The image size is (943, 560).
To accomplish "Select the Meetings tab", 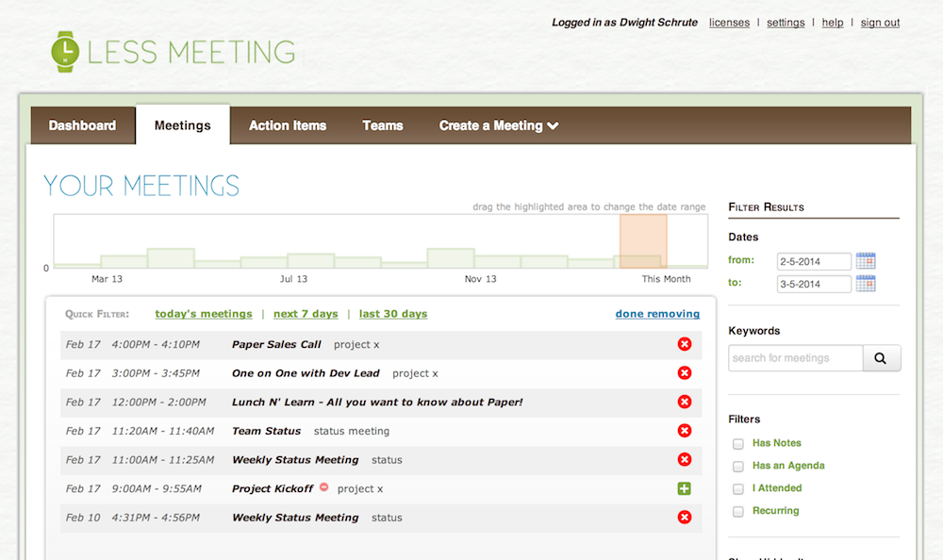I will pos(183,125).
